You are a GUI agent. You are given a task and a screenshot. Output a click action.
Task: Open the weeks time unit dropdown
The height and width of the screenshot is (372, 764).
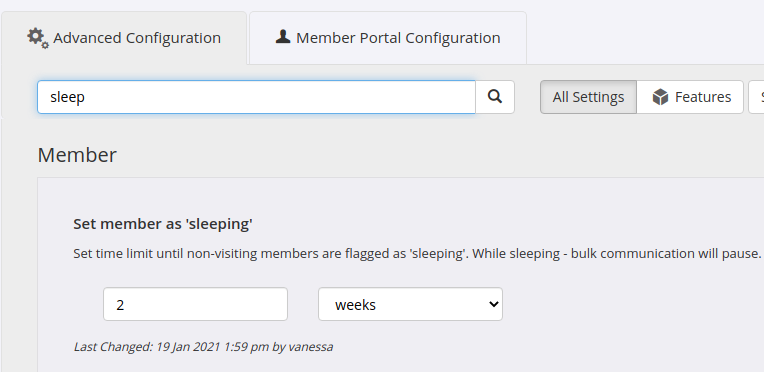[x=410, y=304]
